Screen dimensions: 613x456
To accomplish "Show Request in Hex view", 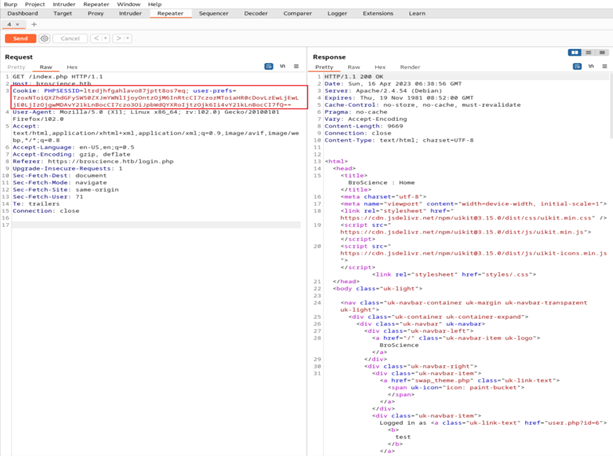I will [x=72, y=67].
